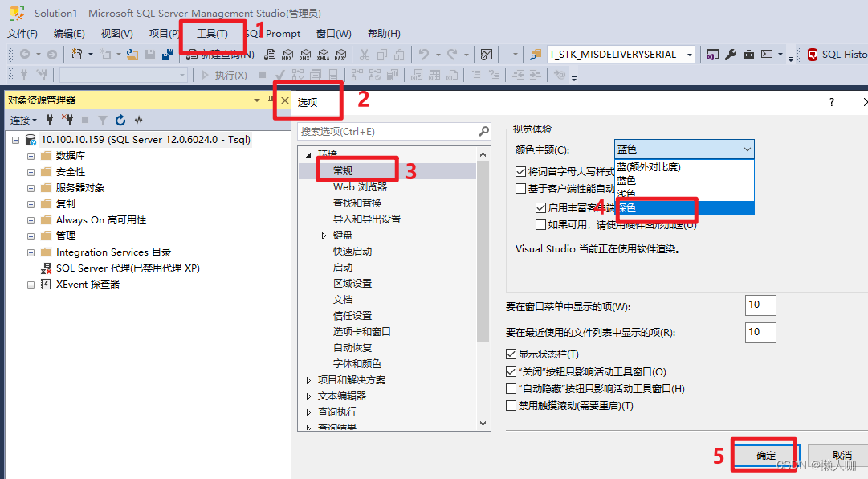Open a new DAX query
This screenshot has height=479, width=868.
pos(340,55)
